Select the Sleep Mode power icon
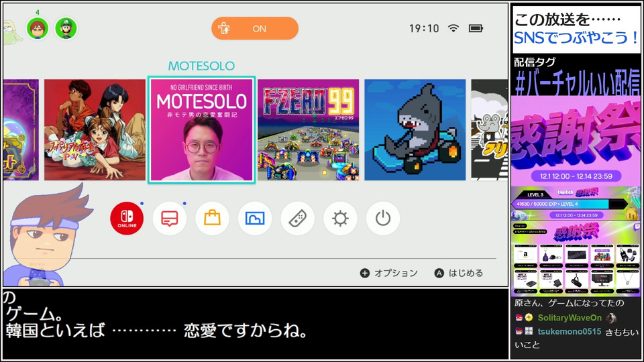Image resolution: width=644 pixels, height=362 pixels. [x=383, y=219]
